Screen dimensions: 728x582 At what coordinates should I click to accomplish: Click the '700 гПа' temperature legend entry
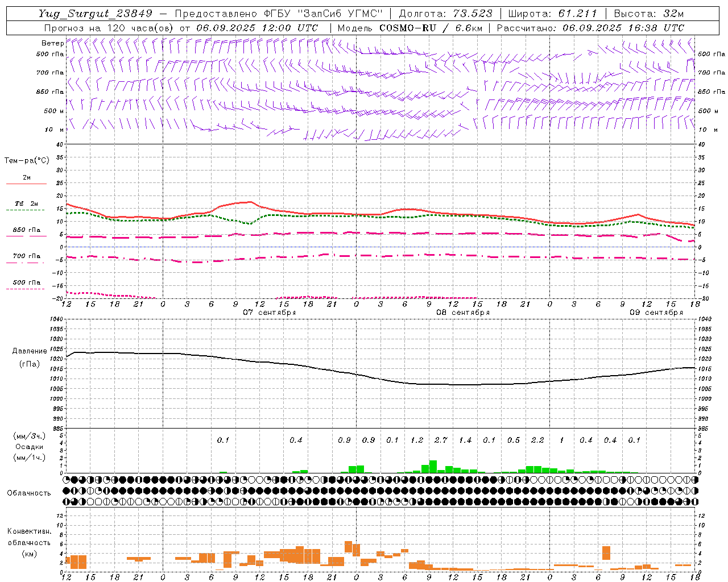point(26,256)
